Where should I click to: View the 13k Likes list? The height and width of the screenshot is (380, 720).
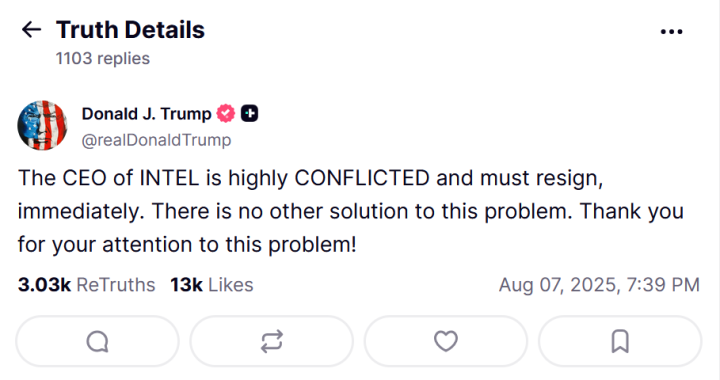(x=212, y=285)
